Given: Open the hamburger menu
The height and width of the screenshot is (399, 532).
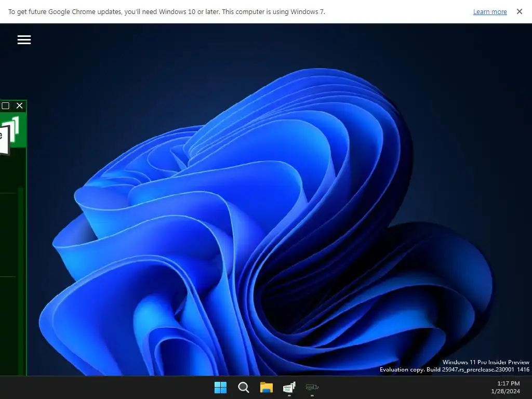Looking at the screenshot, I should point(24,39).
